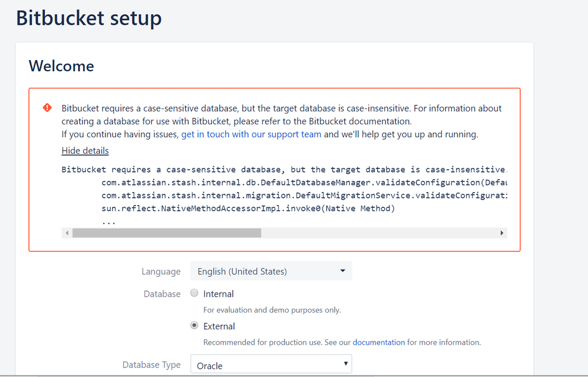
Task: Click 'For evaluation and demo purposes only.' text
Action: click(x=272, y=310)
